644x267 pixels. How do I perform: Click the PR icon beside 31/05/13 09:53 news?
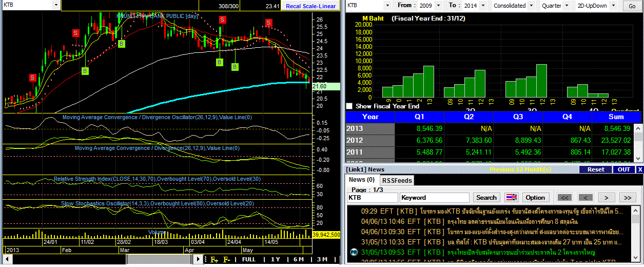pyautogui.click(x=353, y=252)
